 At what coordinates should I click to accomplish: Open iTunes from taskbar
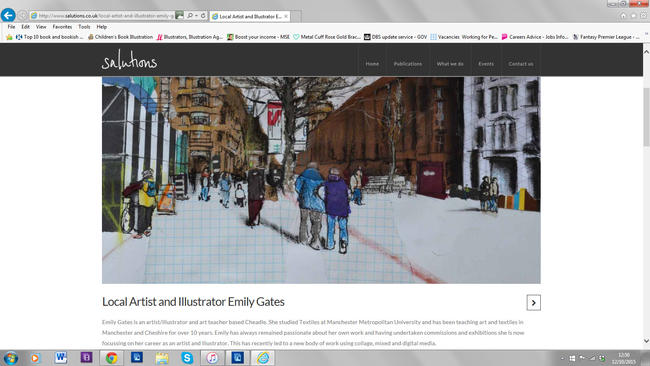212,358
